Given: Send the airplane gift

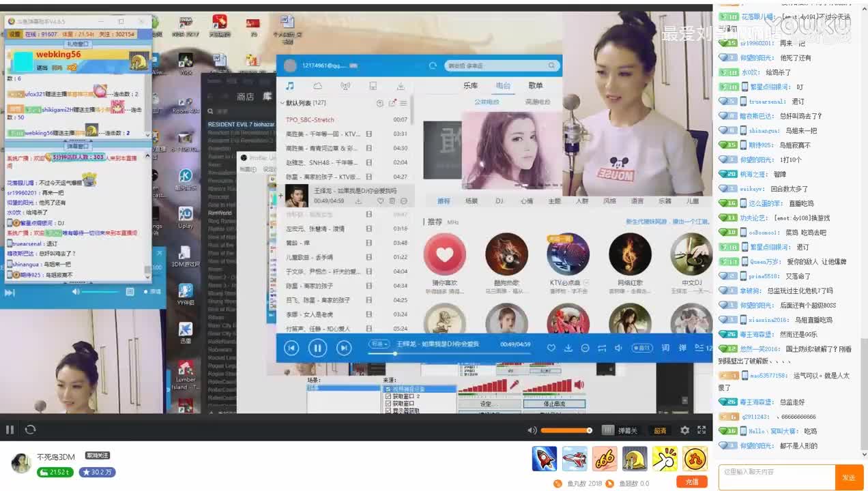Looking at the screenshot, I should (575, 458).
